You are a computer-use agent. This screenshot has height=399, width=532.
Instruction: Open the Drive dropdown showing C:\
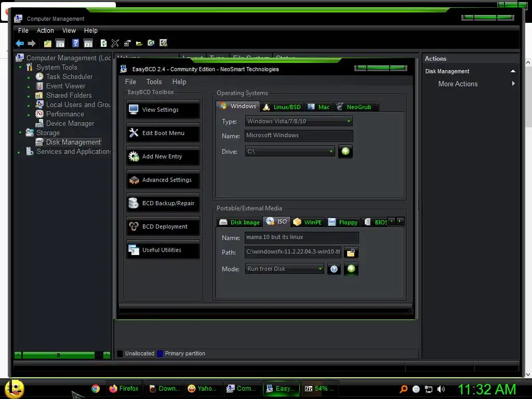pos(290,151)
